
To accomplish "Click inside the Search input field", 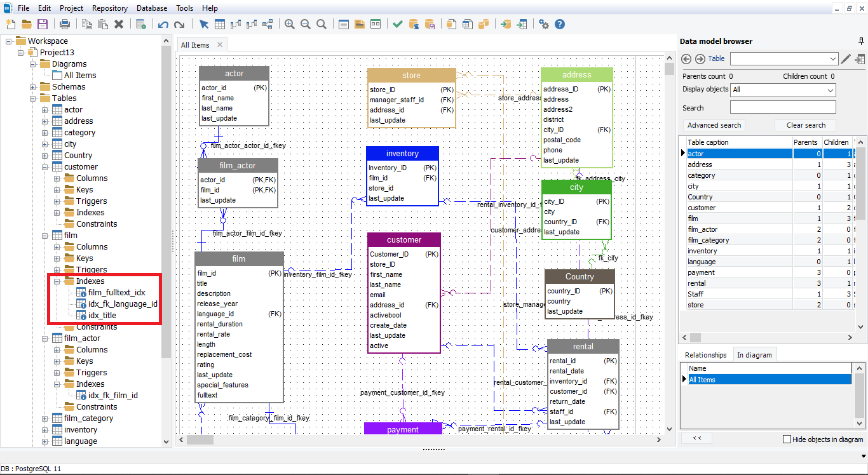I will point(783,107).
